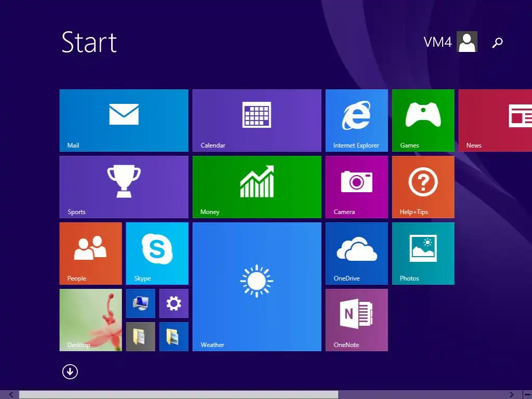
Task: Click the scrollbar right arrow
Action: click(511, 395)
